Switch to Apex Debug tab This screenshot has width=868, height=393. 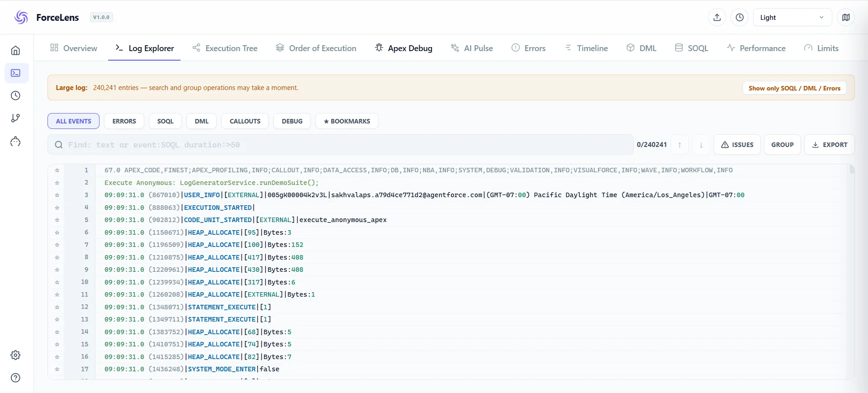pyautogui.click(x=403, y=48)
